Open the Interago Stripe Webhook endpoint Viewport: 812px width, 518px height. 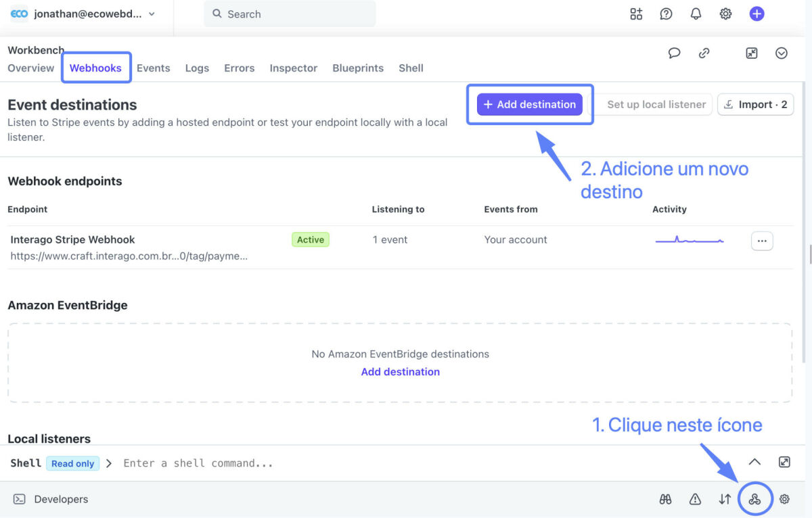tap(72, 239)
